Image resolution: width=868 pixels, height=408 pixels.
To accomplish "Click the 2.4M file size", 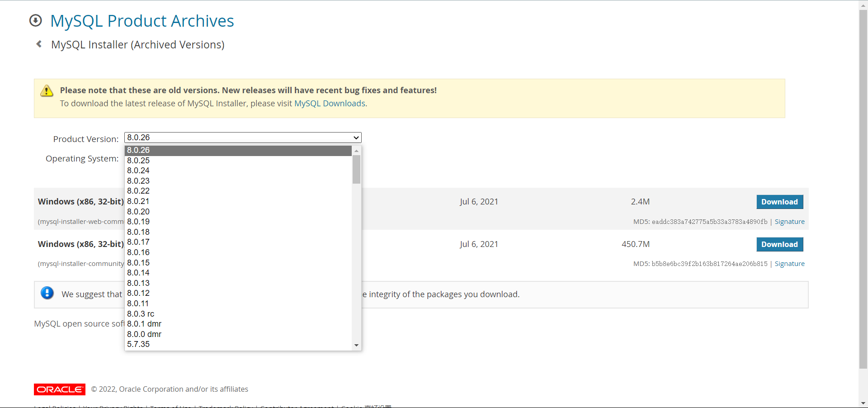I will click(x=640, y=202).
